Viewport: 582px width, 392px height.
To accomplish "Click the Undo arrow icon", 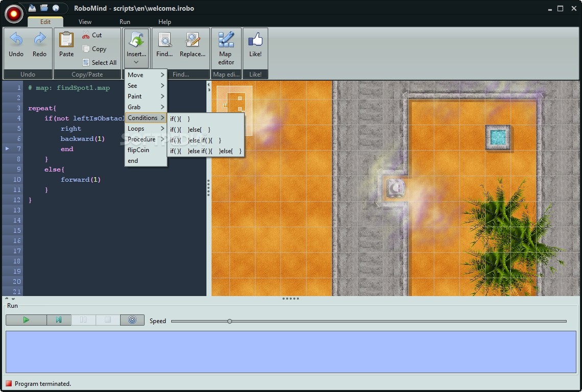I will pos(15,38).
